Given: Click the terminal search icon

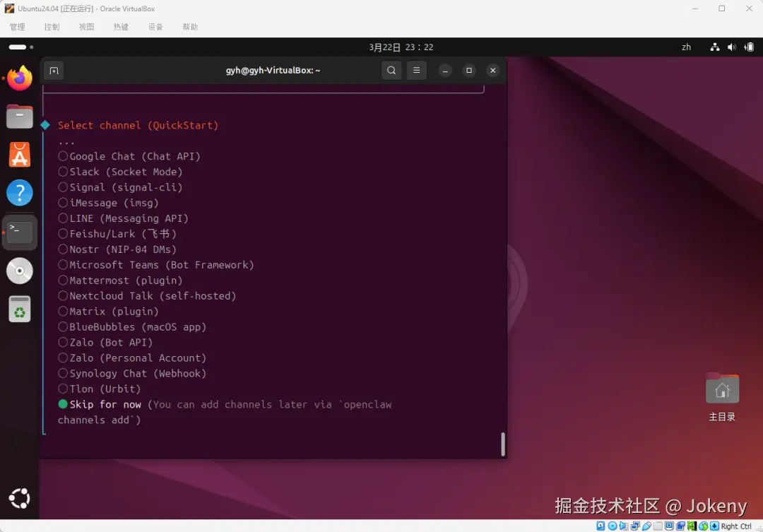Looking at the screenshot, I should click(x=391, y=71).
